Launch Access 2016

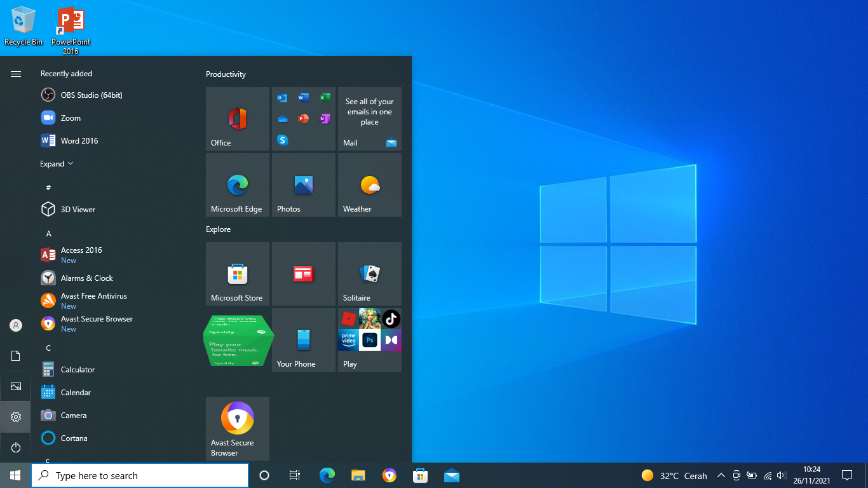[113, 255]
